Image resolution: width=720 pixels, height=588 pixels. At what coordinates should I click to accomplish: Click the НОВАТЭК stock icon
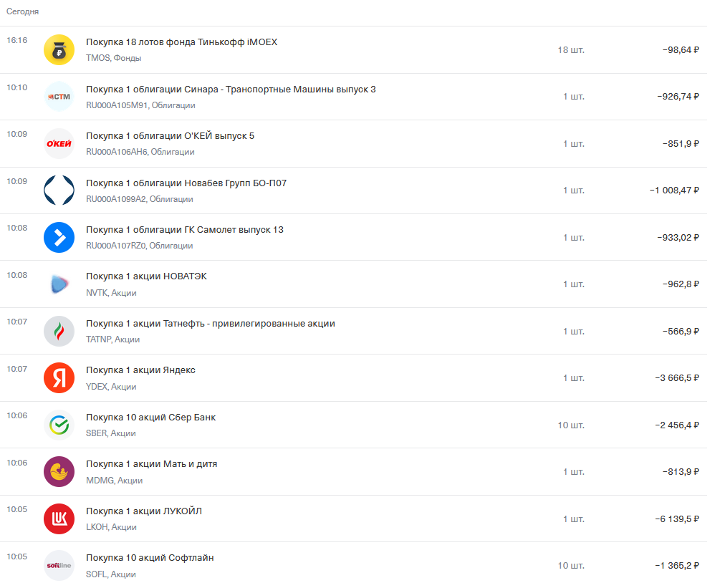[x=59, y=284]
